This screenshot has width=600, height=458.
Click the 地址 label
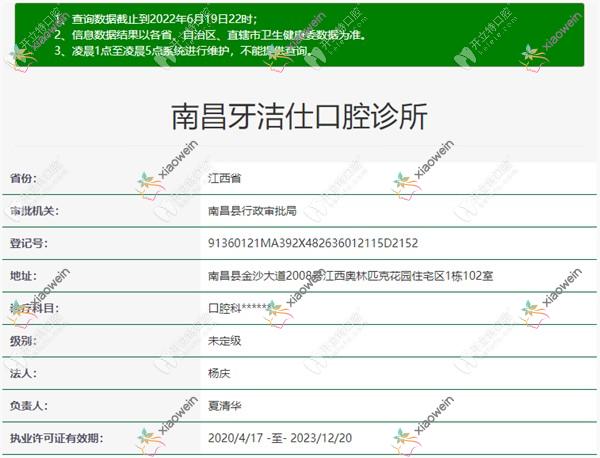[23, 276]
